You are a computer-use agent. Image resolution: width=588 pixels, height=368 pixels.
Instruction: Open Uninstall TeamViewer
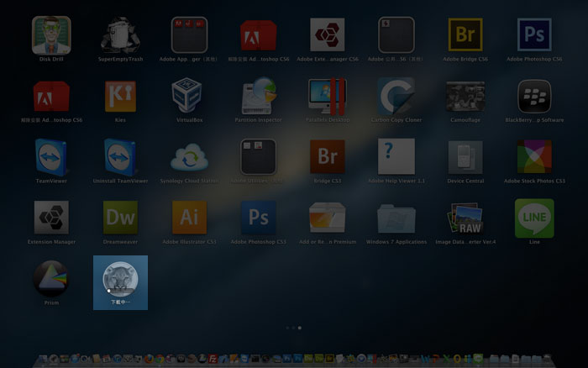point(120,157)
